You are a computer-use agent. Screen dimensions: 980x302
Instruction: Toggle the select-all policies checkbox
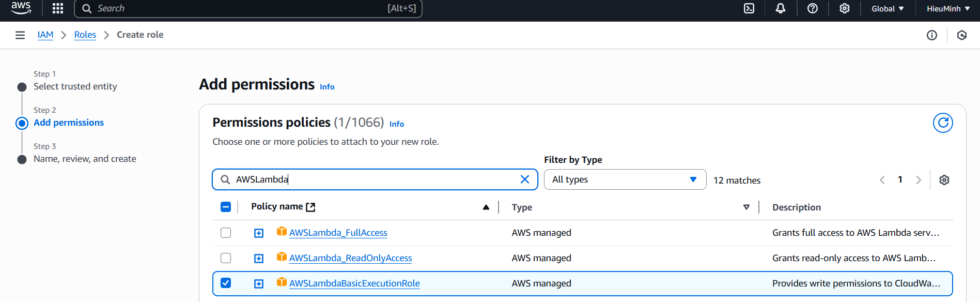[x=226, y=207]
